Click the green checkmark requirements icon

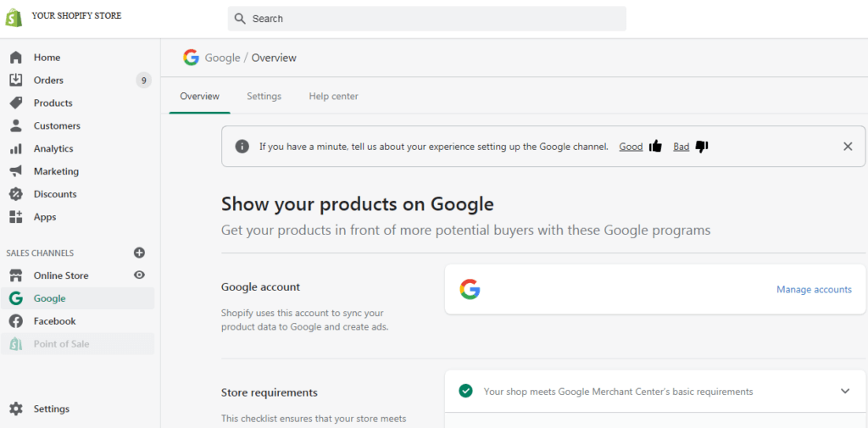click(465, 391)
